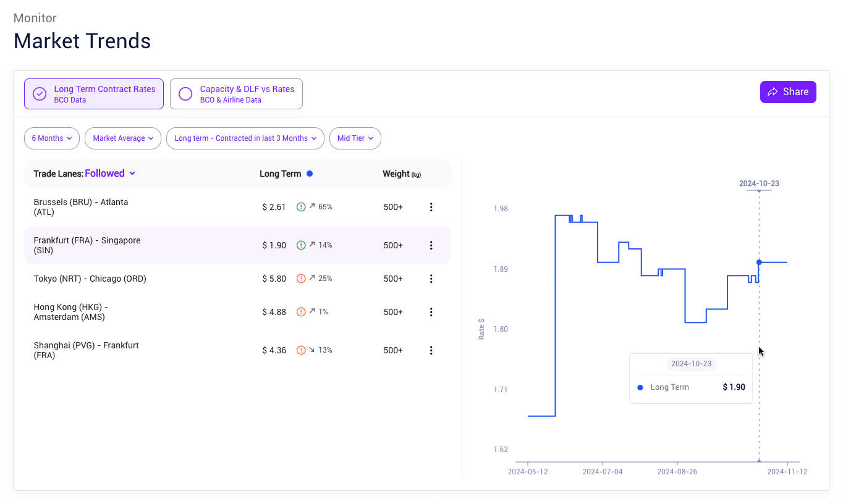This screenshot has width=843, height=504.
Task: Open Long term - Contracted in last 3 Months dropdown
Action: click(x=245, y=138)
